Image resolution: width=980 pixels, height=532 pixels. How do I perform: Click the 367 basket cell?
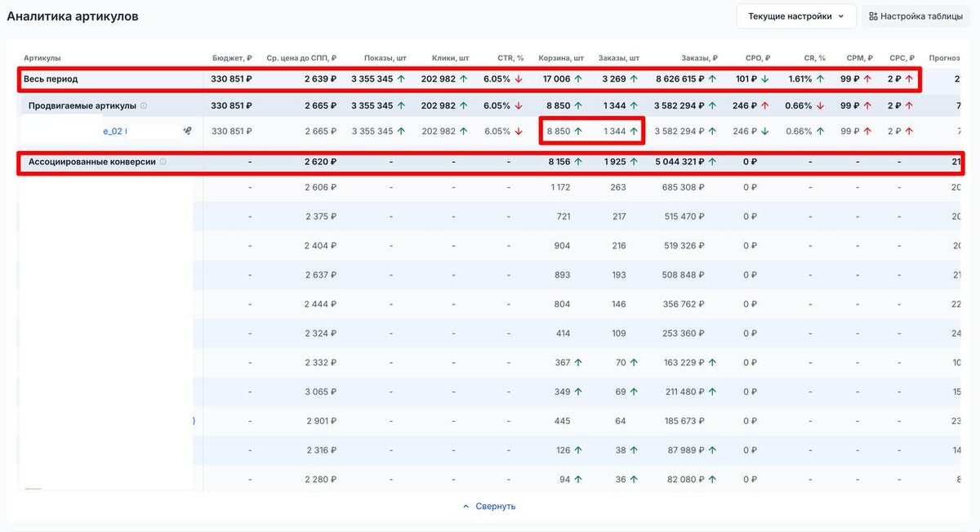pos(563,363)
